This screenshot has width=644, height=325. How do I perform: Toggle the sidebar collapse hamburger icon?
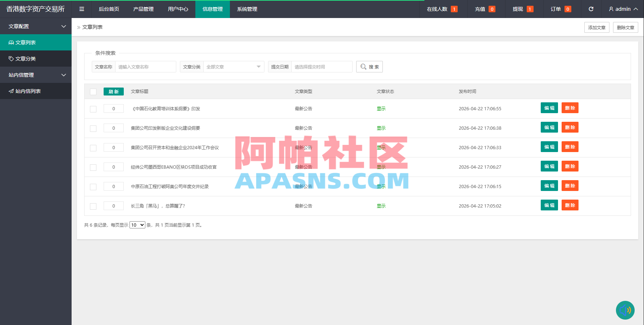tap(82, 9)
